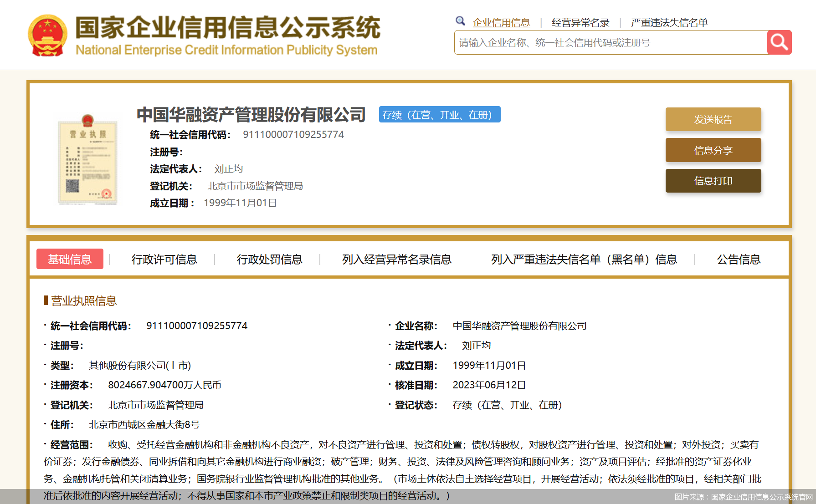Click the 信息分享 button
This screenshot has width=816, height=504.
pos(713,150)
